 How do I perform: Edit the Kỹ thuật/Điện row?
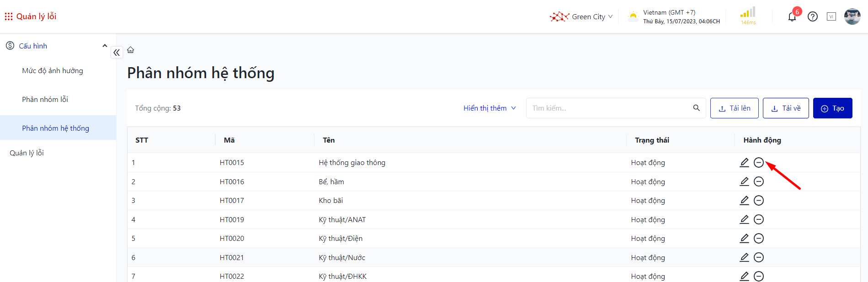[x=744, y=239]
